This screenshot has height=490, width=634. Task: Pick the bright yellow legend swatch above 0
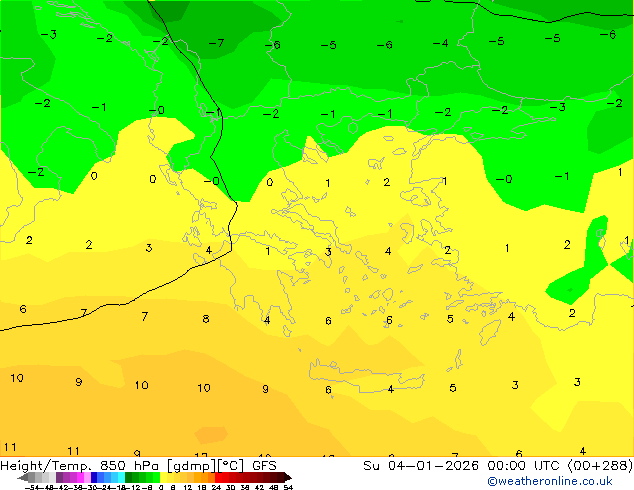pyautogui.click(x=163, y=477)
